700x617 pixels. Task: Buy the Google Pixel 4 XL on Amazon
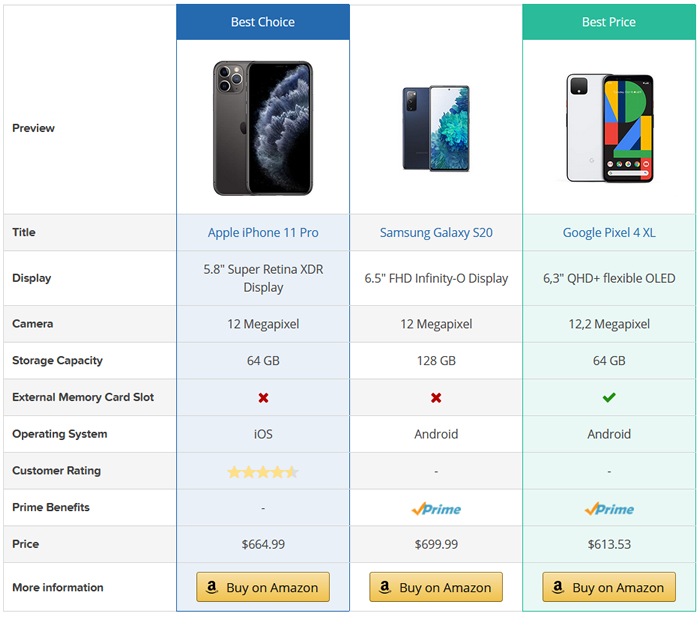[x=609, y=587]
